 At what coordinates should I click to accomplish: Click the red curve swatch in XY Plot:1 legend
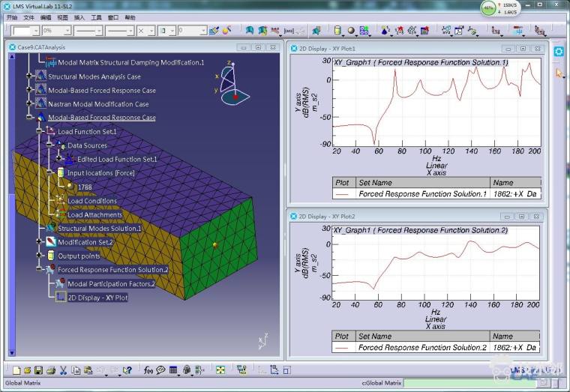[x=343, y=193]
